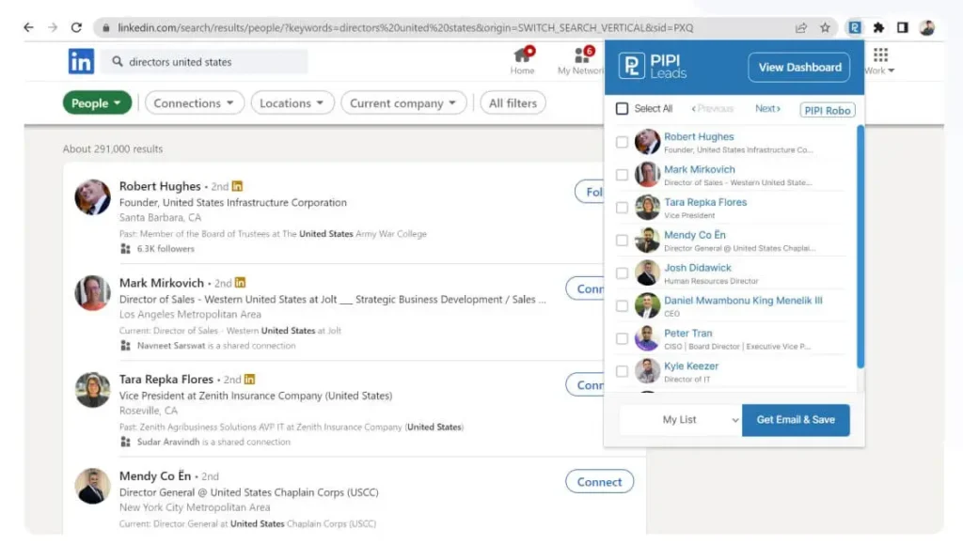Click the PIPI panel vertical scrollbar
Screen dimensions: 963x560
[860, 247]
